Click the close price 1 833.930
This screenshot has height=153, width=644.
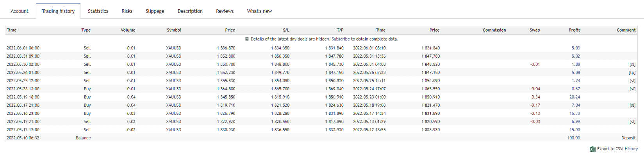[x=430, y=130]
